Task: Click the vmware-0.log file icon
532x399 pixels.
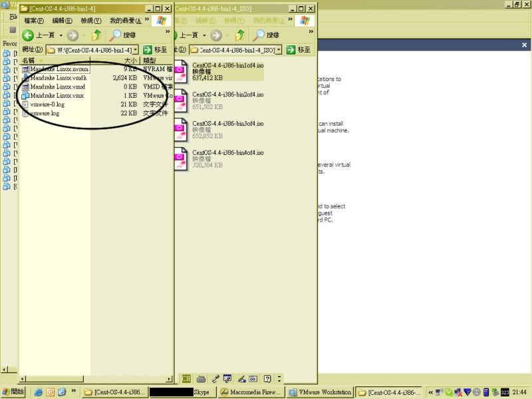Action: point(25,104)
